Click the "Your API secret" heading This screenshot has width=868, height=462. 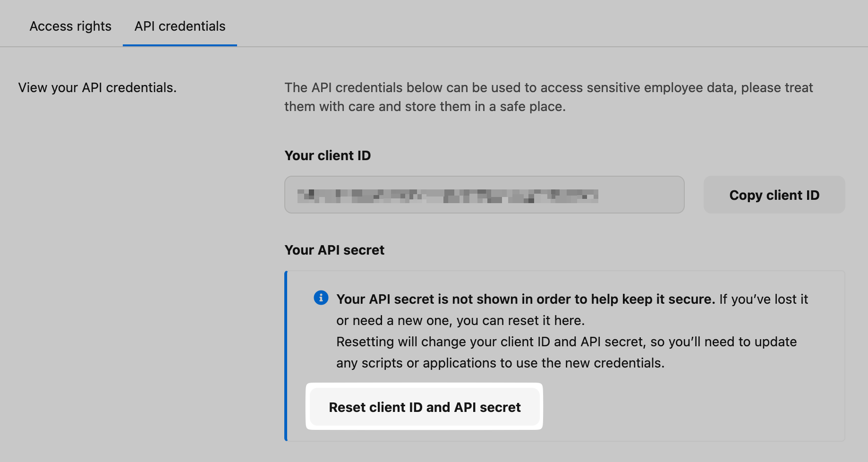click(x=334, y=250)
